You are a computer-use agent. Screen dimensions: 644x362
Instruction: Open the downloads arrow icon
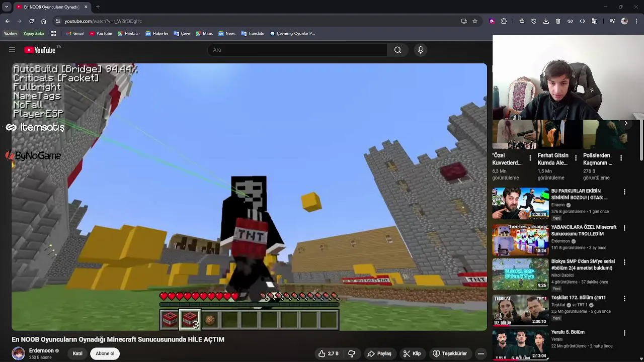(546, 21)
